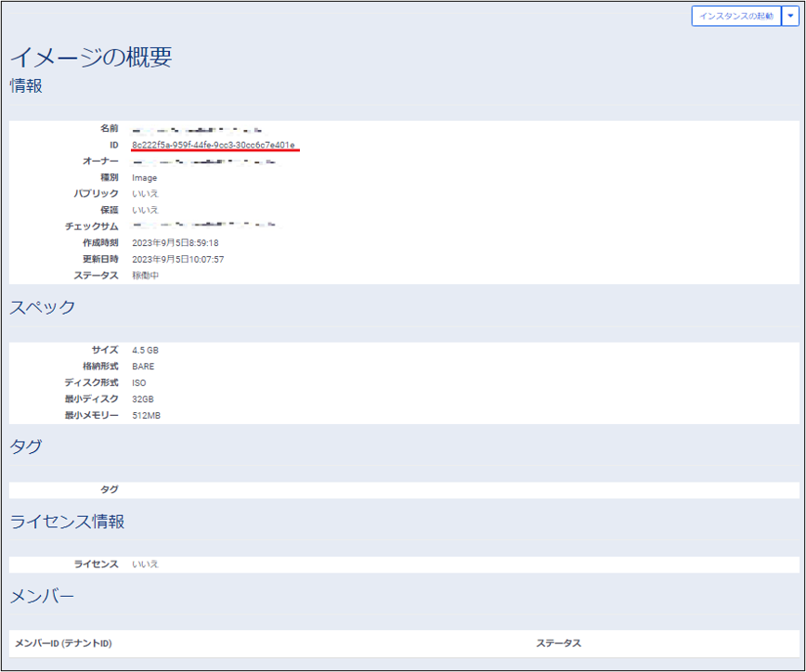
Task: Click the 保護 value いいえ
Action: 145,210
